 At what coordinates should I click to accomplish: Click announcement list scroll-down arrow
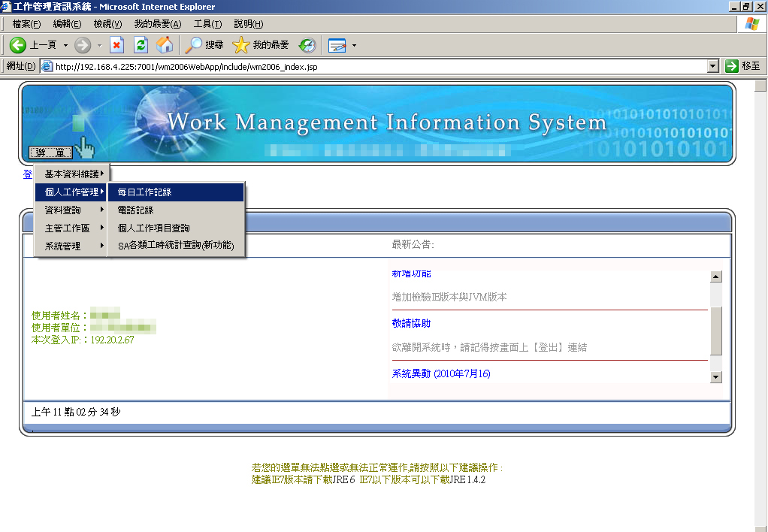[715, 377]
